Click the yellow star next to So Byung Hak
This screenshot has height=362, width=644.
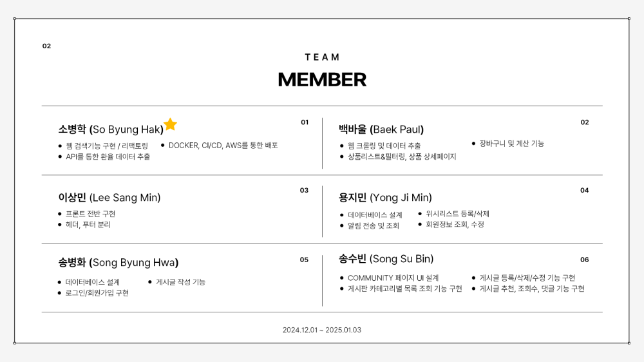click(170, 124)
